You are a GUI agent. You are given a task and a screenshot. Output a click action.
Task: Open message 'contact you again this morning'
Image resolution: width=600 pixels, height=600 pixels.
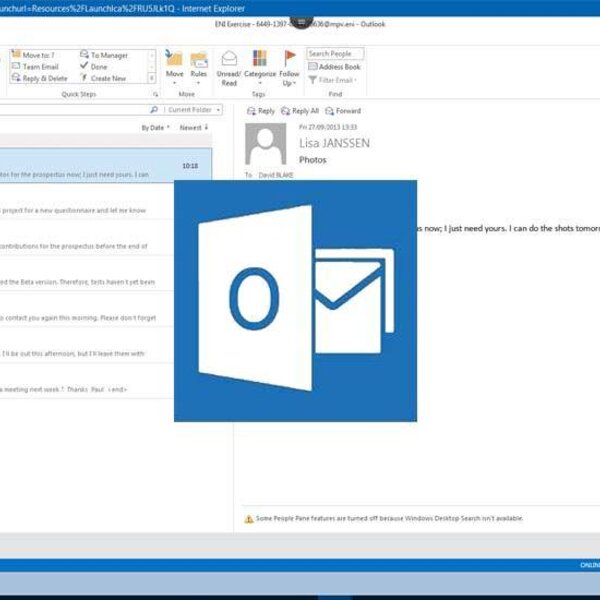[x=87, y=310]
